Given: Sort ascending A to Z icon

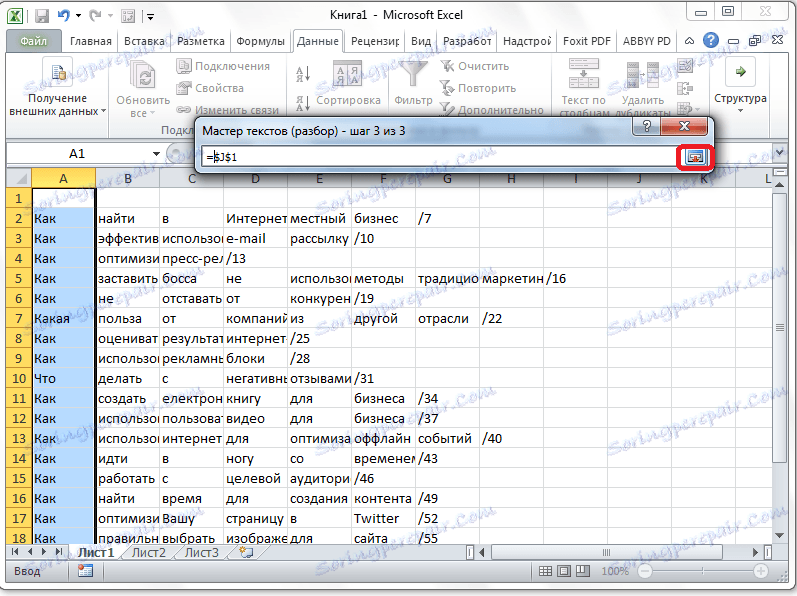Looking at the screenshot, I should 303,74.
